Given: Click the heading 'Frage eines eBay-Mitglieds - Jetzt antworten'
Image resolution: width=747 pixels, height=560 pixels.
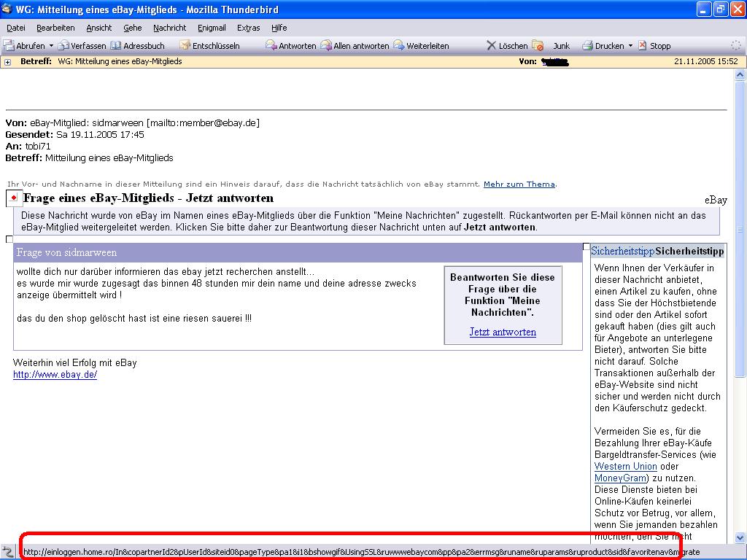Looking at the screenshot, I should point(148,198).
